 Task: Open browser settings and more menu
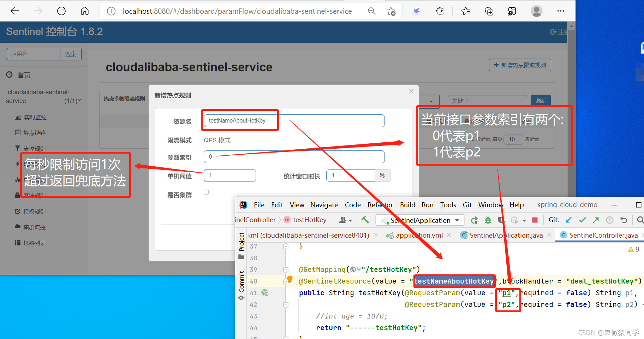click(x=561, y=11)
